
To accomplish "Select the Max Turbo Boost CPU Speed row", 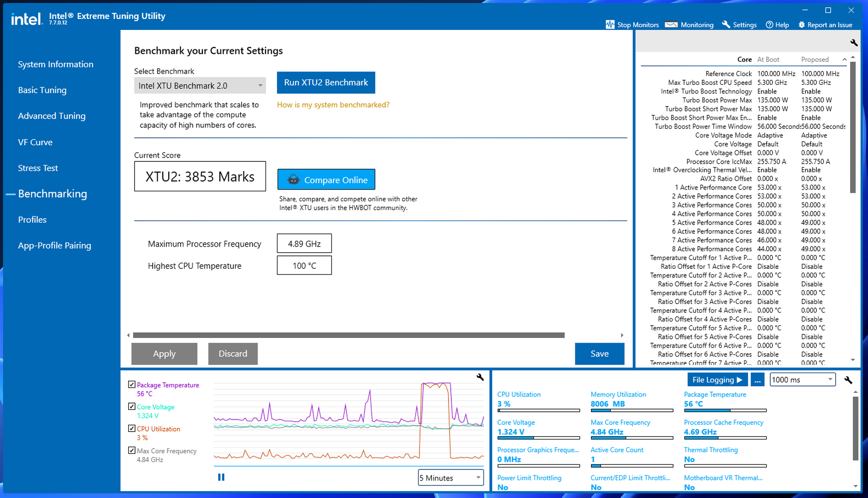I will [x=744, y=83].
